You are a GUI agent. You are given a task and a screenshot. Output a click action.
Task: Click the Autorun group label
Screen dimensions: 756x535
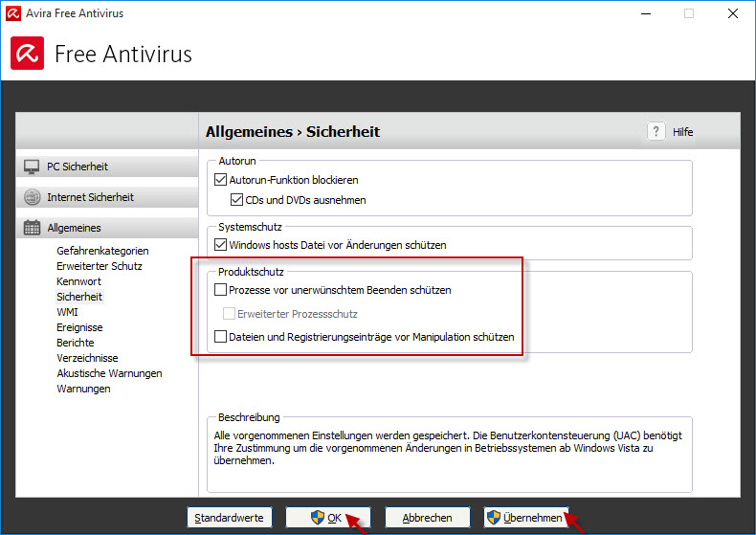(x=237, y=161)
